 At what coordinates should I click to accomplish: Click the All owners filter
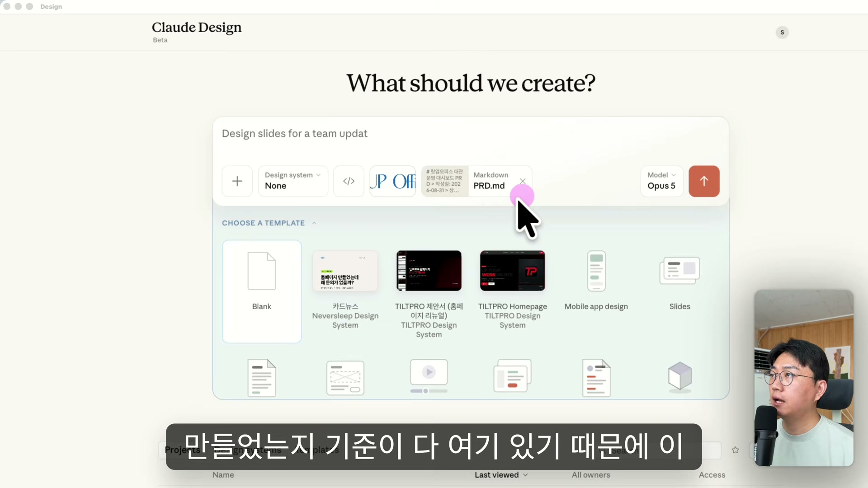(591, 475)
